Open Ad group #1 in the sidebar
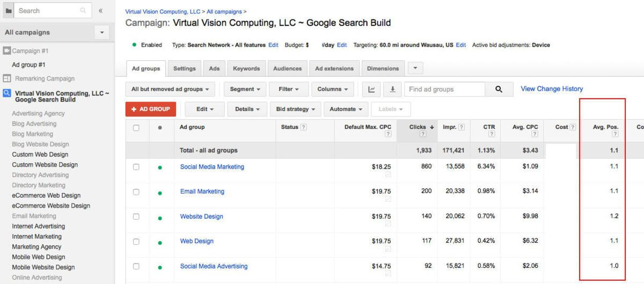The image size is (644, 284). point(28,65)
